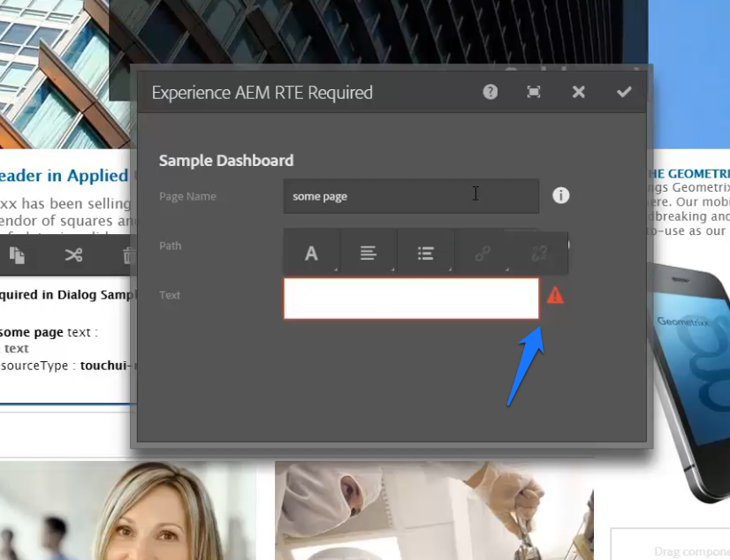730x560 pixels.
Task: Insert a hyperlink using the link icon
Action: [482, 252]
